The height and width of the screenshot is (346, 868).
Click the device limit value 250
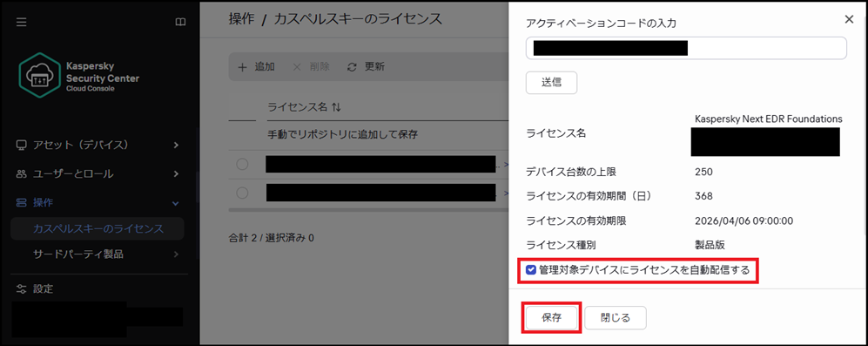(703, 172)
